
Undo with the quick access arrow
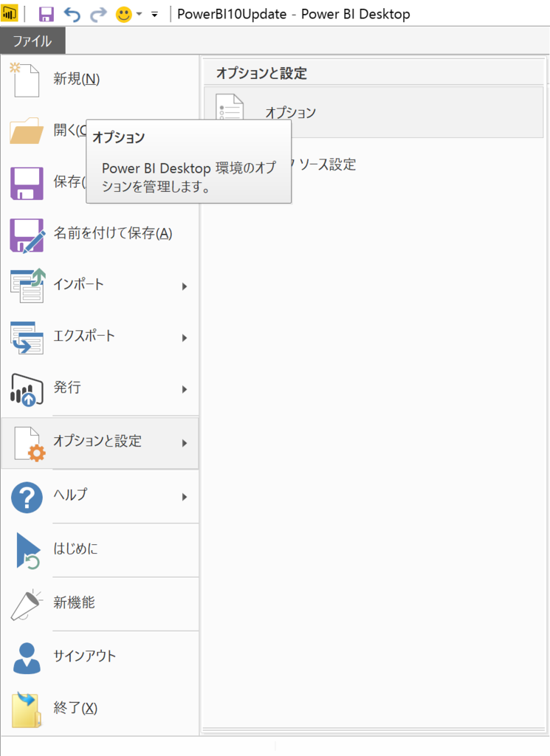coord(72,14)
